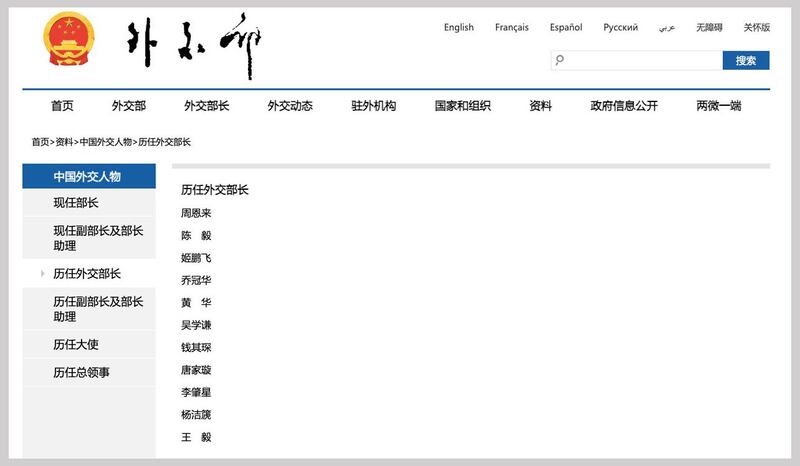Click the 外交部 calligraphy title logo
The height and width of the screenshot is (466, 800).
tap(194, 46)
